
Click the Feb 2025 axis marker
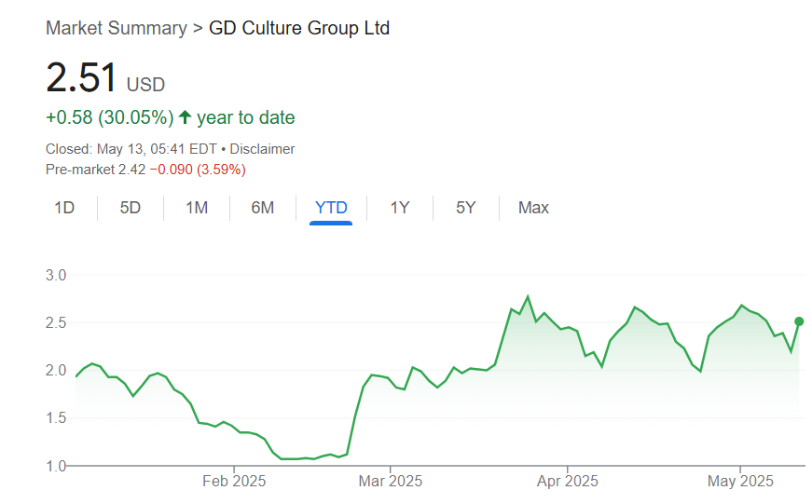234,481
